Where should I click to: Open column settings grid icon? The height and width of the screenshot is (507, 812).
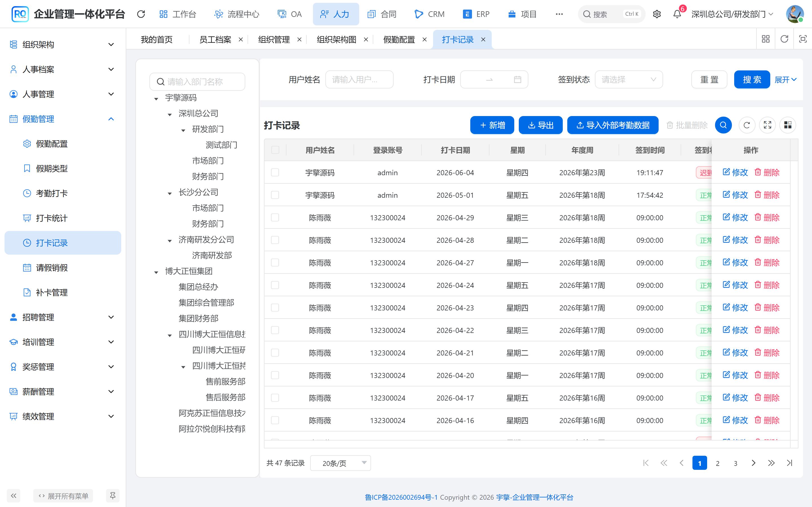pos(787,125)
